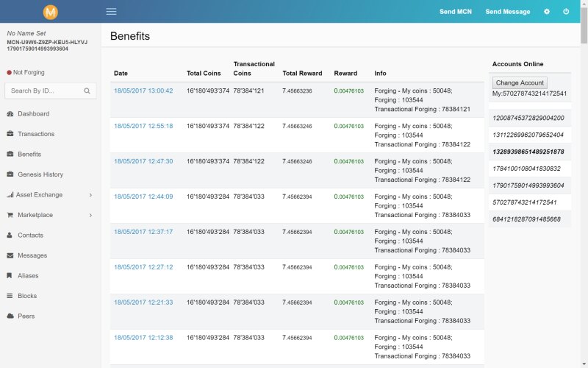Image resolution: width=588 pixels, height=368 pixels.
Task: Click Send MCN in header
Action: (x=455, y=12)
